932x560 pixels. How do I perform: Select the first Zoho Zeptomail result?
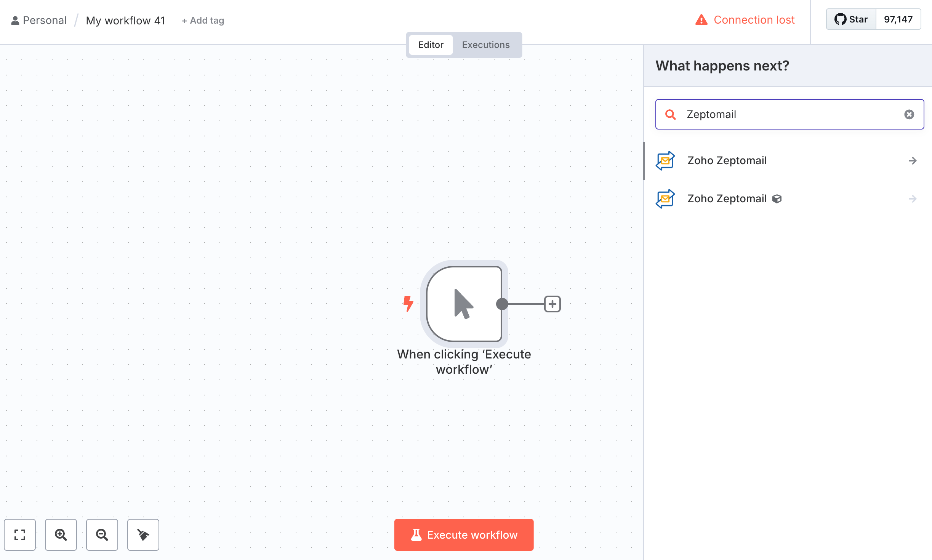727,161
